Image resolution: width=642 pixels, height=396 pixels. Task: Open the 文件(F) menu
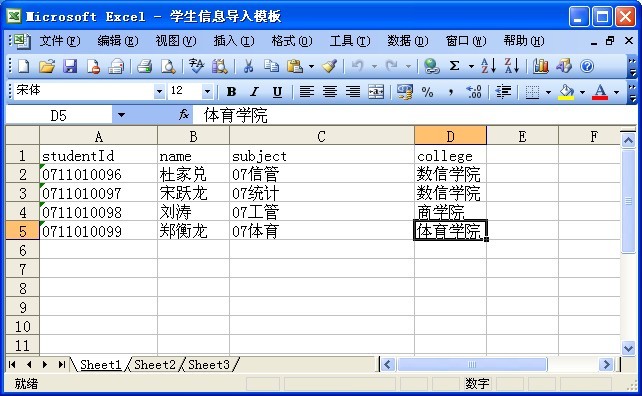click(x=60, y=41)
